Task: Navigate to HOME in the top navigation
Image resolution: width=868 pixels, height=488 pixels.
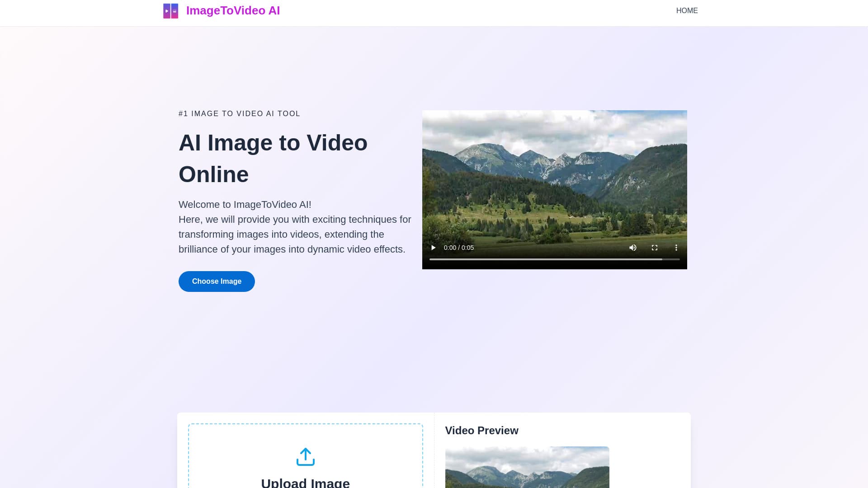Action: (x=687, y=10)
